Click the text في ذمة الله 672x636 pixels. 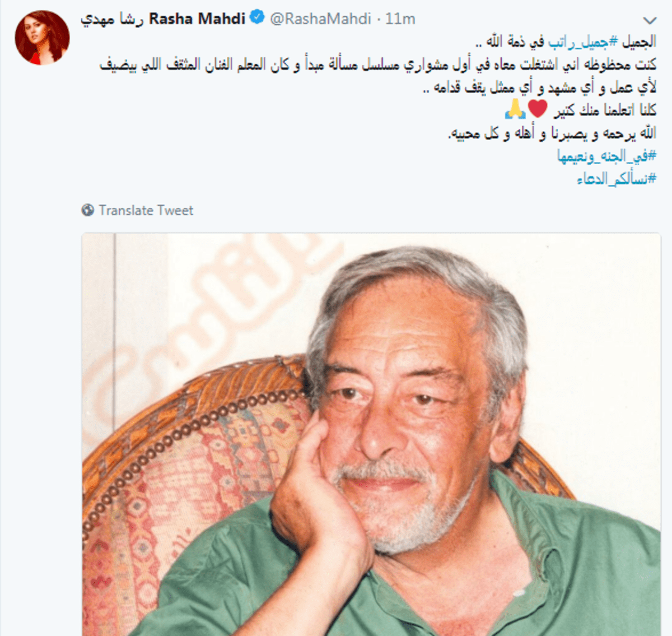pos(510,42)
